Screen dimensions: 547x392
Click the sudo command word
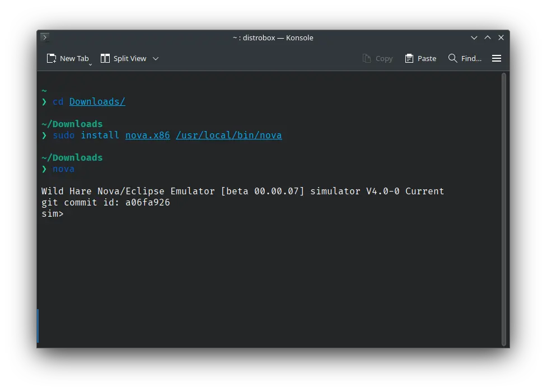63,135
